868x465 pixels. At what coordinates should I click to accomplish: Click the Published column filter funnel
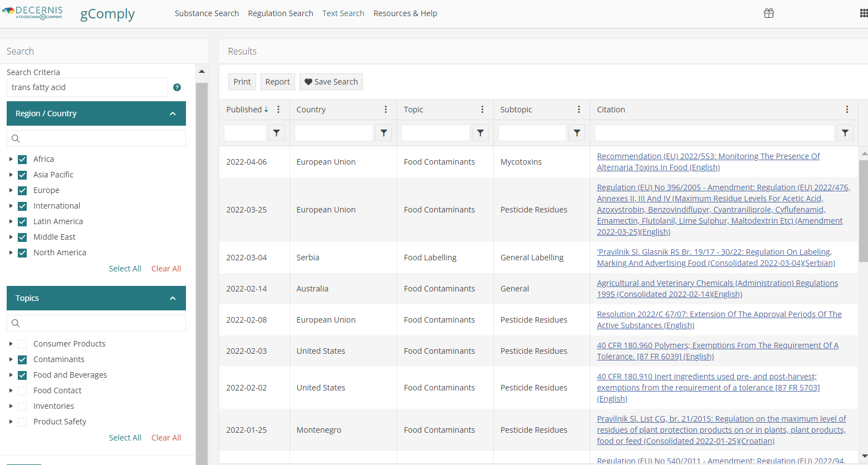pos(277,133)
